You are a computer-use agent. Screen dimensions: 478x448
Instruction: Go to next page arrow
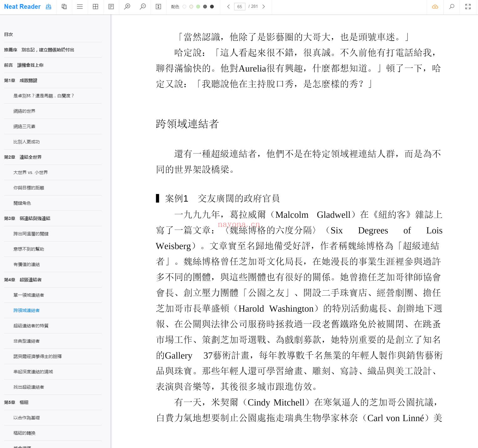pyautogui.click(x=264, y=7)
